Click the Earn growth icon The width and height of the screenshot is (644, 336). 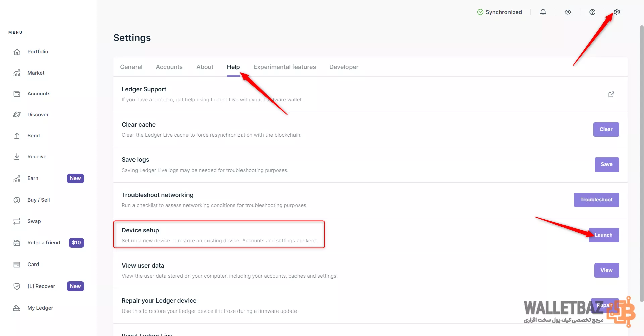(17, 178)
